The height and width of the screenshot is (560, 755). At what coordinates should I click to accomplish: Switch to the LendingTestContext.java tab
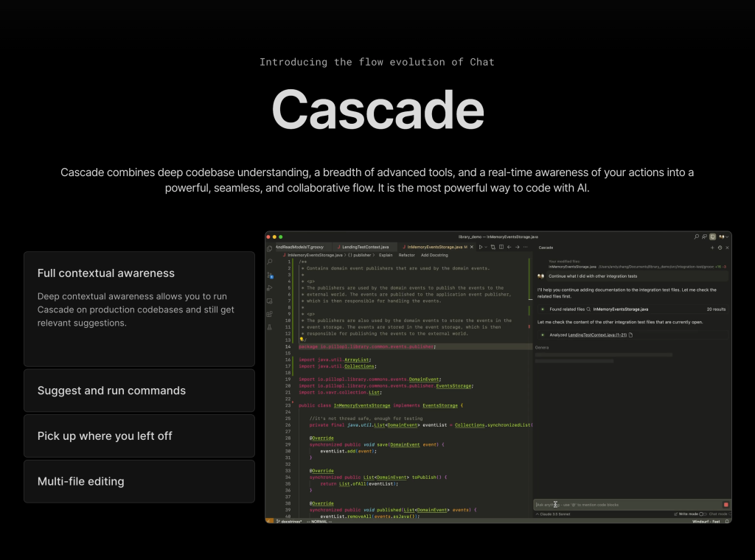pos(363,247)
